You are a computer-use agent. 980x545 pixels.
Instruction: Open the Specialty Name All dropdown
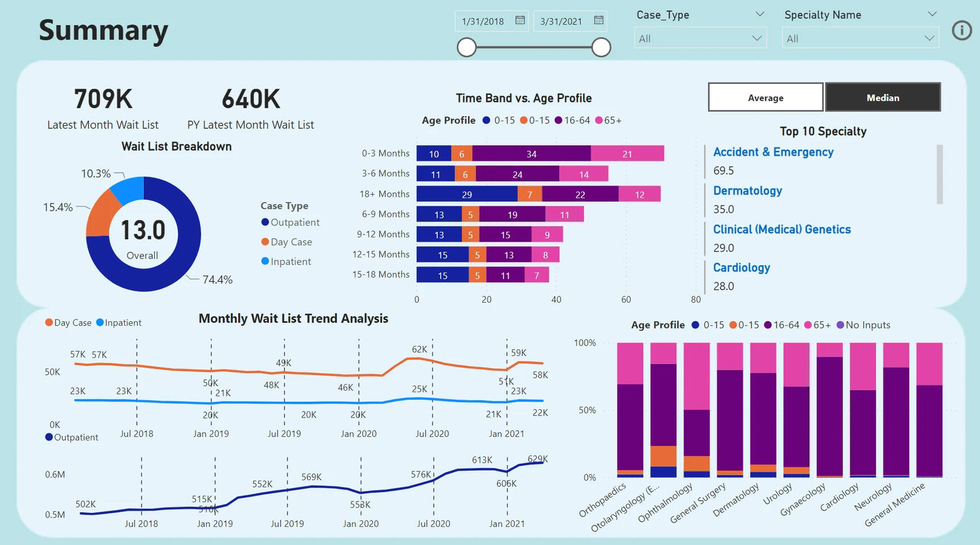(860, 38)
